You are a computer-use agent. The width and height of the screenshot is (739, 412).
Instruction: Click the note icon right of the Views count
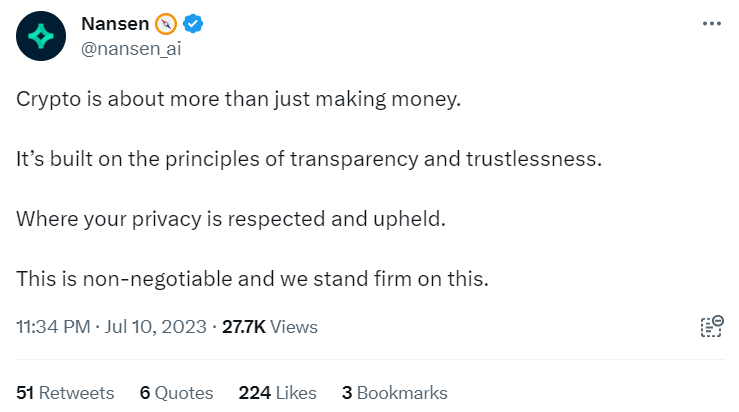coord(710,327)
